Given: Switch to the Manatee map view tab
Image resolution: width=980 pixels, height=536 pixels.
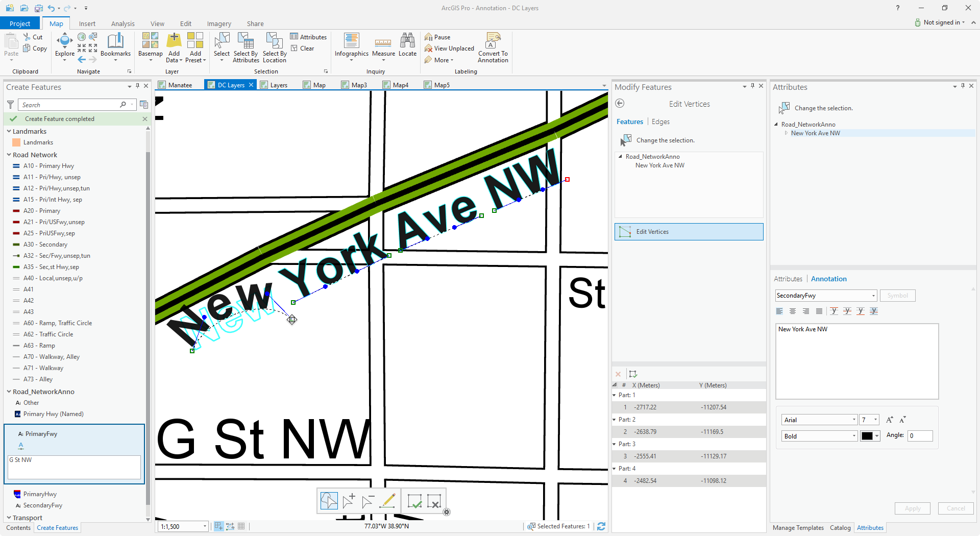Looking at the screenshot, I should click(180, 85).
